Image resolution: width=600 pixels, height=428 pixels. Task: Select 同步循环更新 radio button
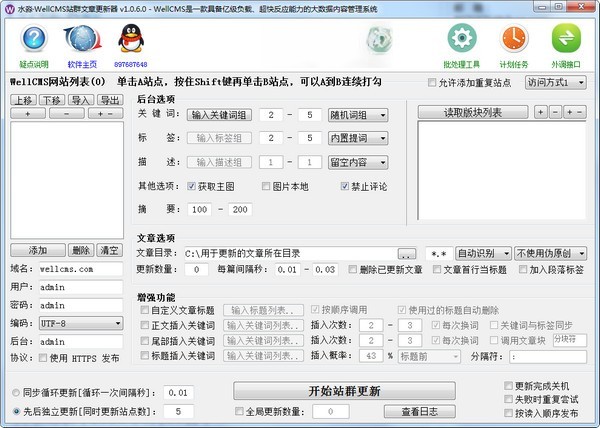coord(16,392)
